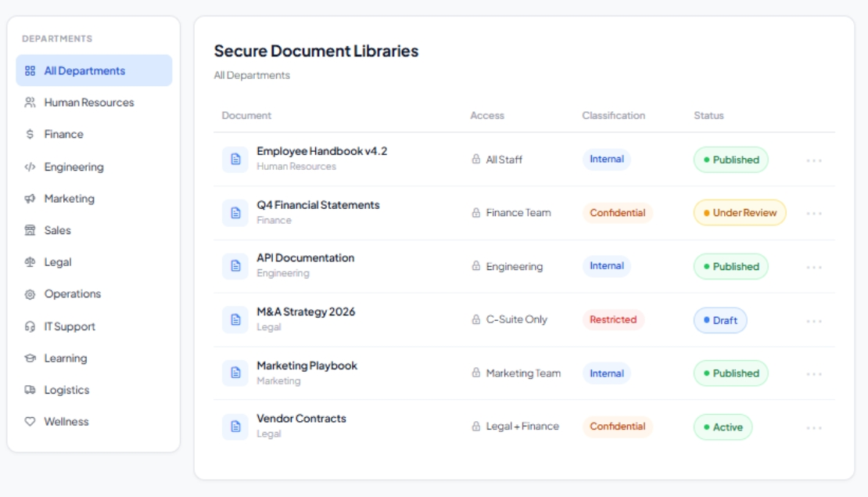Open more options for Q4 Financial Statements
868x497 pixels.
[x=814, y=214]
